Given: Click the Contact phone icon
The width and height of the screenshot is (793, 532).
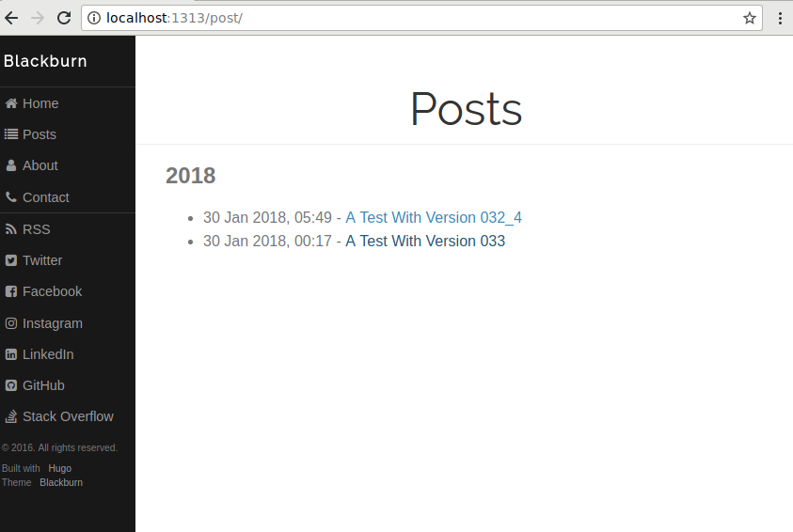Looking at the screenshot, I should (x=11, y=197).
